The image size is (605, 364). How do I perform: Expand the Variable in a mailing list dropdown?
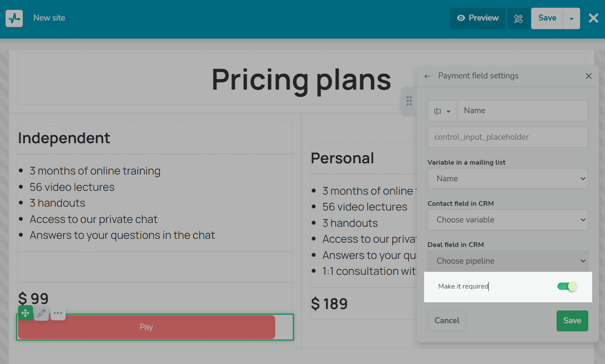pos(508,178)
